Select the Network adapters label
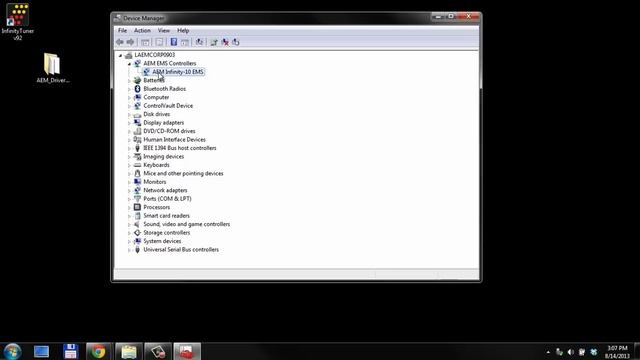Image resolution: width=640 pixels, height=360 pixels. [165, 190]
